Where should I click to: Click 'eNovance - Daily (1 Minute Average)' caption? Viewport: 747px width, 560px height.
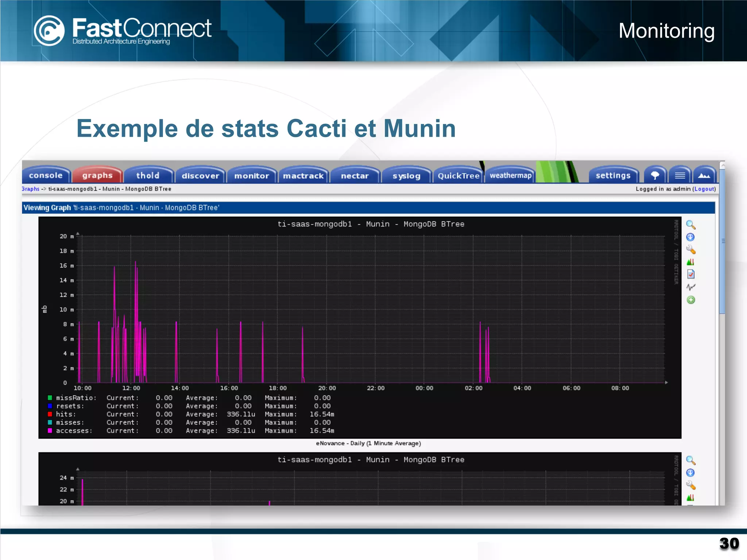tap(368, 443)
